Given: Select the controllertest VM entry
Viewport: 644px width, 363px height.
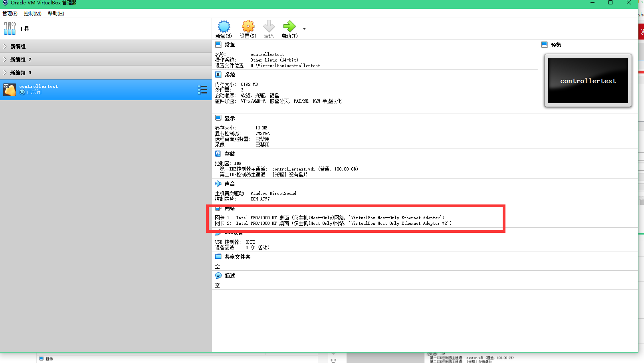Looking at the screenshot, I should click(106, 90).
